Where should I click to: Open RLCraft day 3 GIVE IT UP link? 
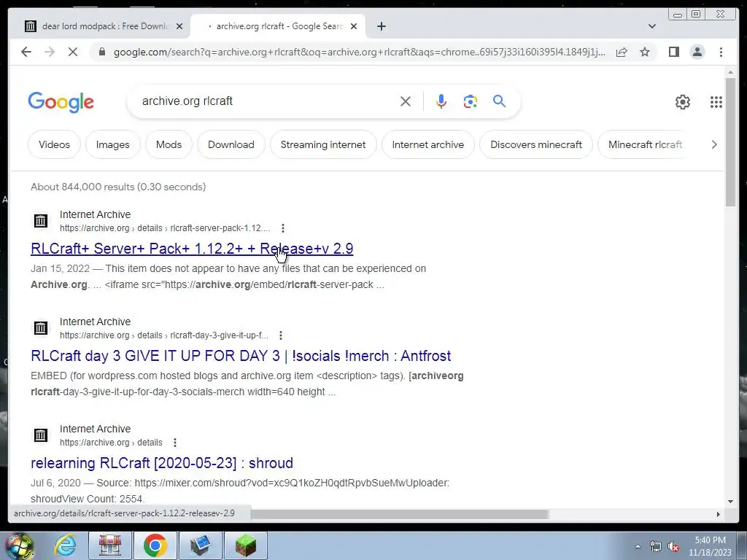[x=241, y=356]
